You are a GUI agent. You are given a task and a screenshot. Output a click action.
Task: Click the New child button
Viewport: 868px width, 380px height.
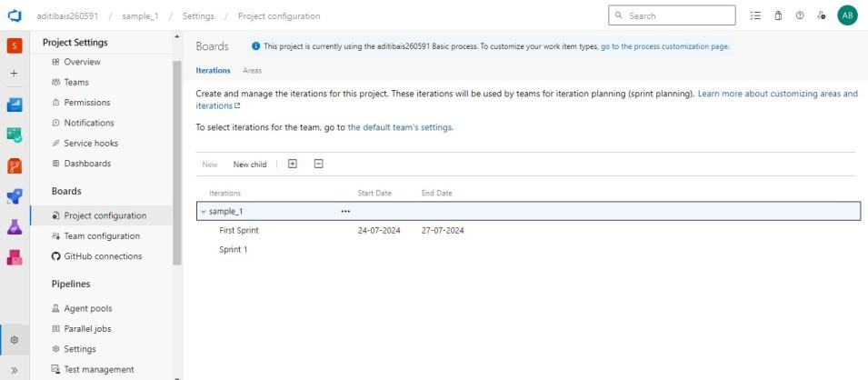(x=250, y=165)
